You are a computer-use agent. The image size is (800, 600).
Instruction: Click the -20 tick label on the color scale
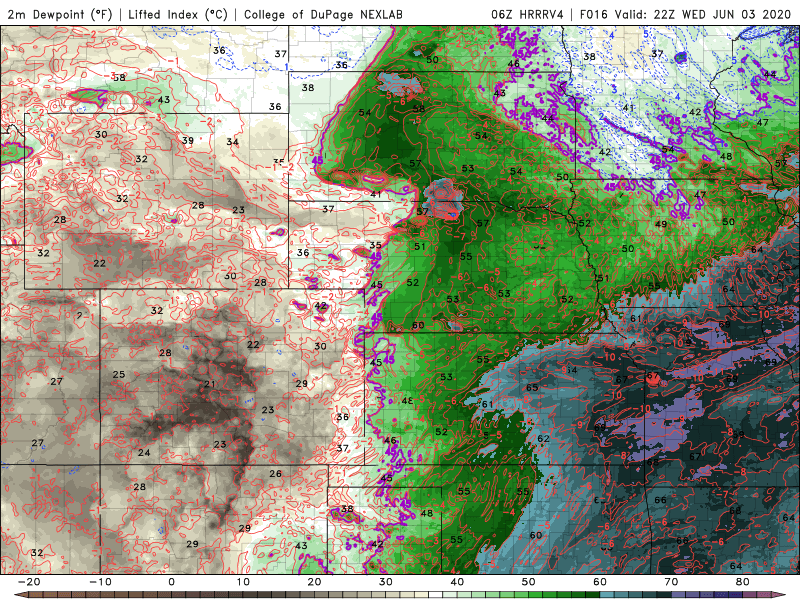click(29, 582)
